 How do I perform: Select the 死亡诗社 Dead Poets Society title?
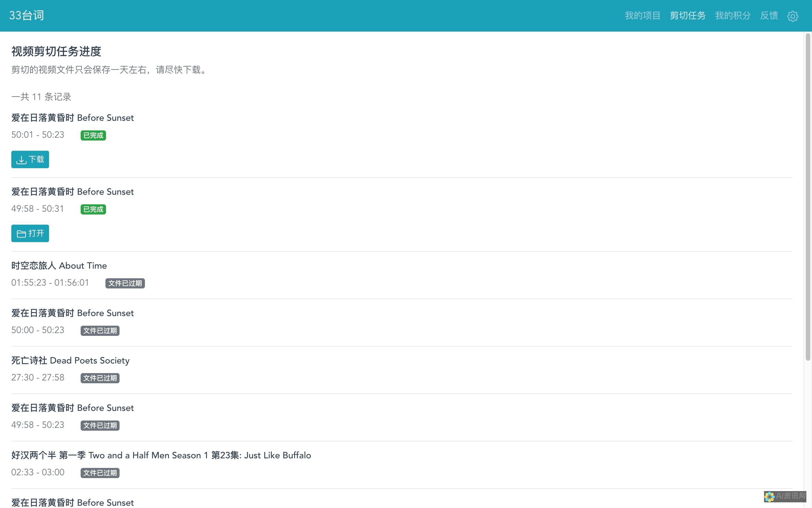pyautogui.click(x=70, y=360)
